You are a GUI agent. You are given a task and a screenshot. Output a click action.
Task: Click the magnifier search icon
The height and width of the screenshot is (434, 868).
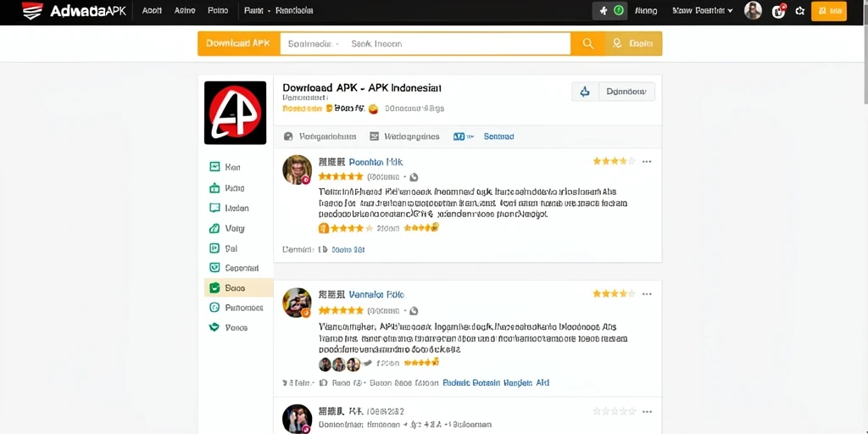point(588,44)
